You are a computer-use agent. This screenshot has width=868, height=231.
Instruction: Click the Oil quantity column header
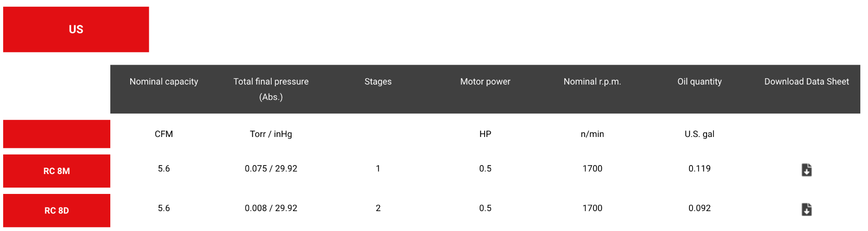(699, 81)
